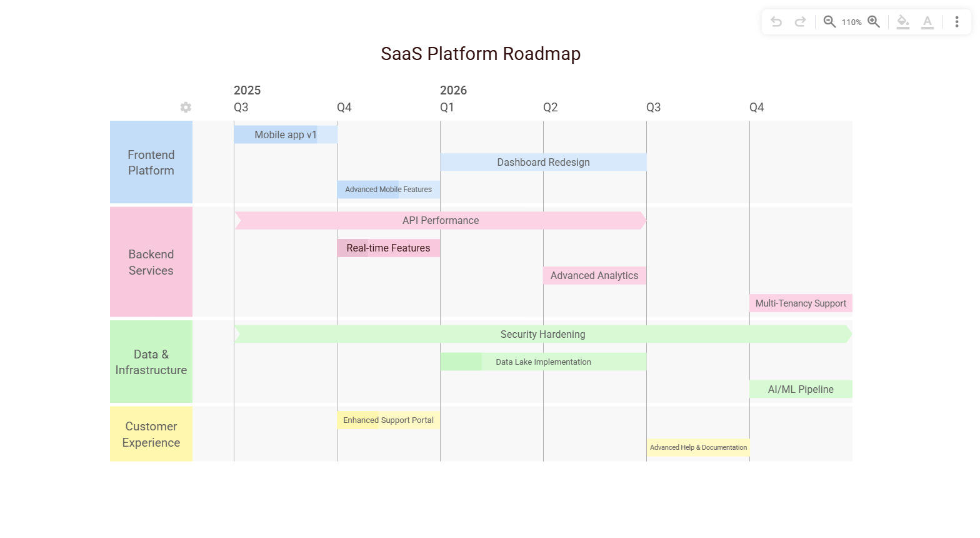Click the AI/ML Pipeline task bar
The height and width of the screenshot is (538, 980).
[801, 390]
